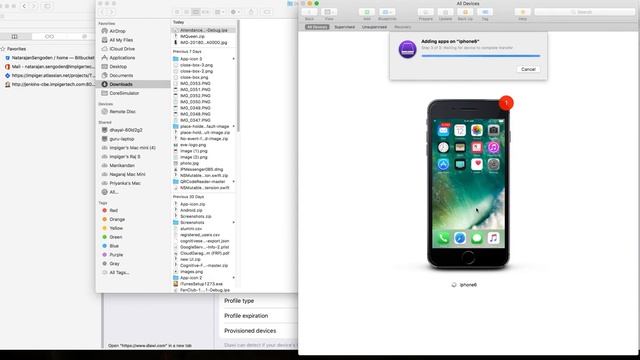Go back in Finder window

pos(102,12)
